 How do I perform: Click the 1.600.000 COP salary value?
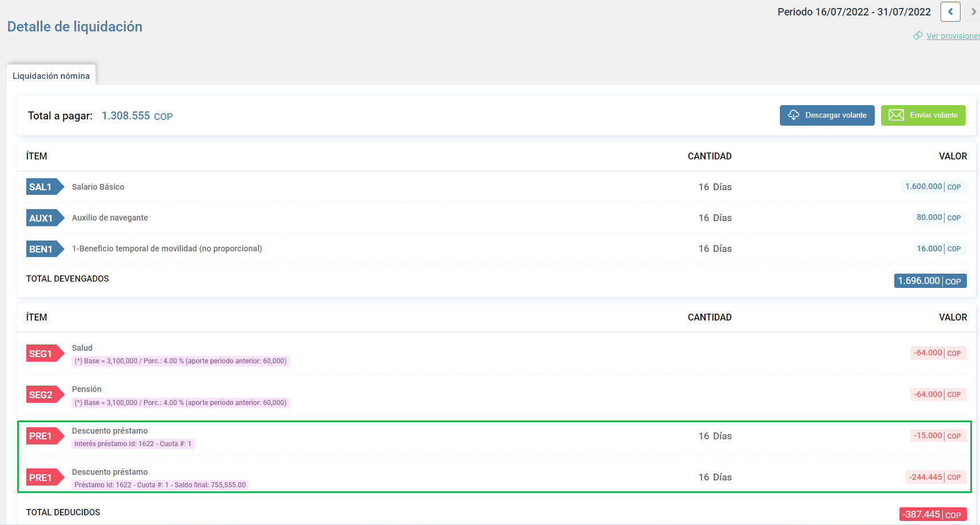point(934,187)
